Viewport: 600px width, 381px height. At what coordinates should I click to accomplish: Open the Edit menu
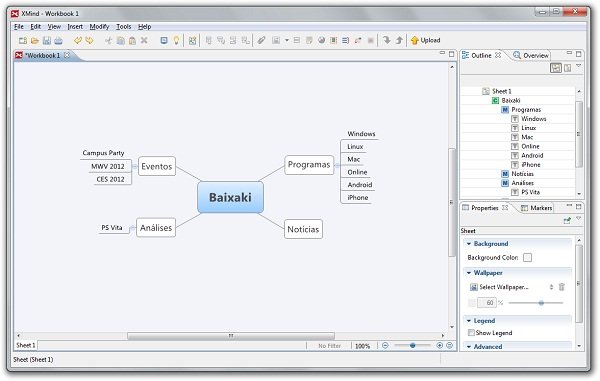pyautogui.click(x=36, y=26)
